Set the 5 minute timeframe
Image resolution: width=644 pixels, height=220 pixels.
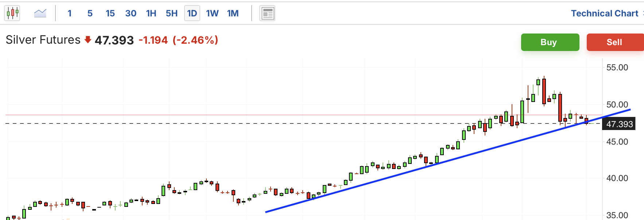90,13
